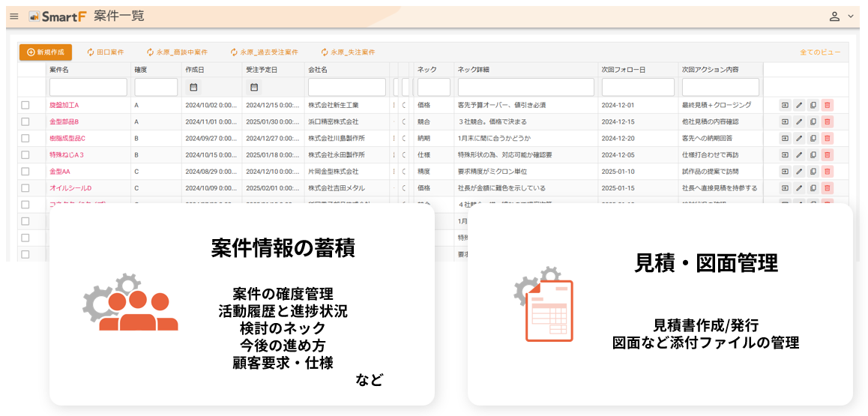The image size is (868, 416).
Task: Open detail icon for オイルシールD row
Action: pyautogui.click(x=785, y=188)
